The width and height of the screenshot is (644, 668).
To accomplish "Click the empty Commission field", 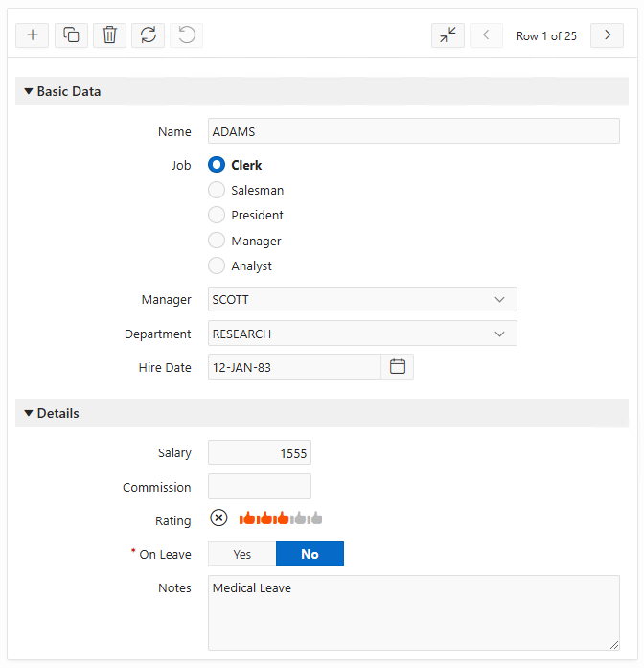I will pyautogui.click(x=260, y=487).
